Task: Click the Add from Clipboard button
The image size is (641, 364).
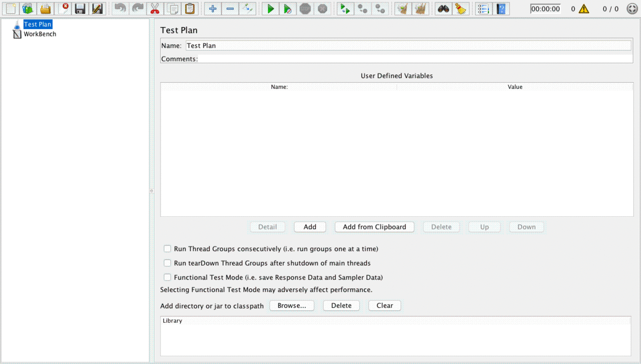Action: pos(374,227)
